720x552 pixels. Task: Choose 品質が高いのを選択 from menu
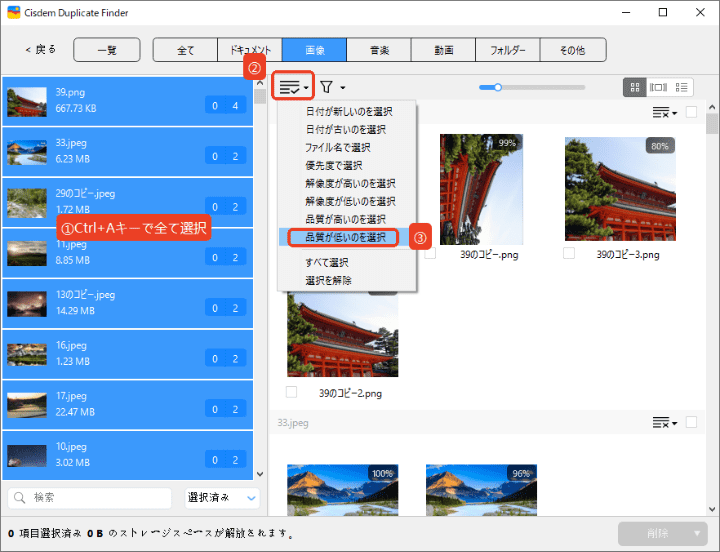[x=345, y=219]
